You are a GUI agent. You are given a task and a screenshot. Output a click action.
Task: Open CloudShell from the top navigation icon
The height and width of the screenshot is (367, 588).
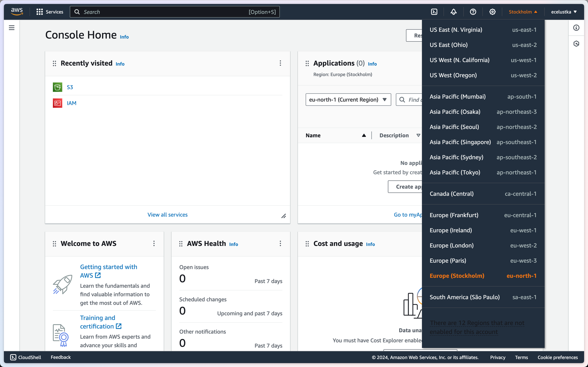pos(434,12)
